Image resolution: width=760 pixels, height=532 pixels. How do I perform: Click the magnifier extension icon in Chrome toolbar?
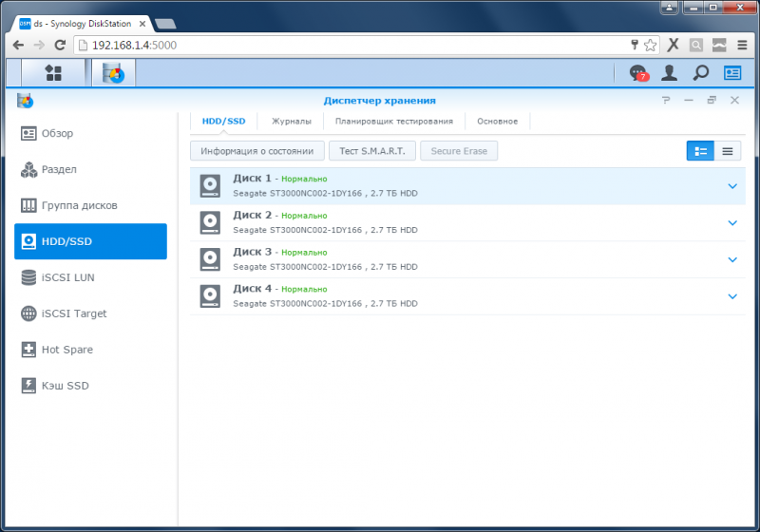[x=696, y=45]
